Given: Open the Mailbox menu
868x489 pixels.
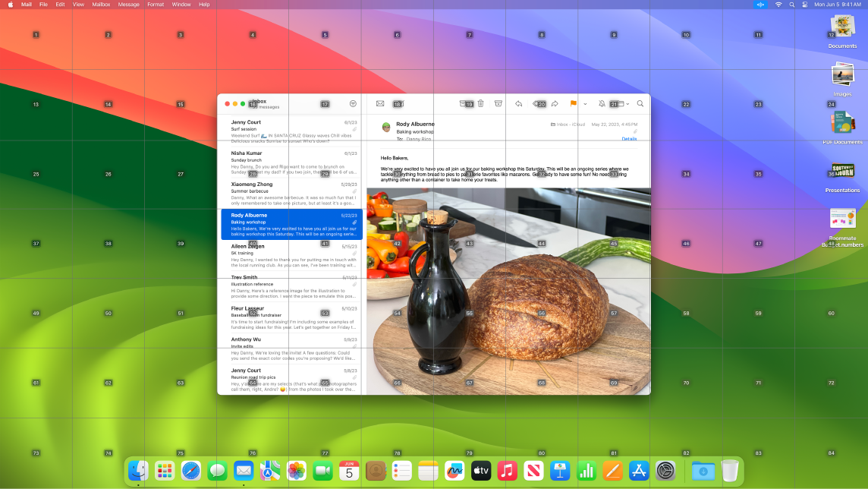Looking at the screenshot, I should 99,5.
